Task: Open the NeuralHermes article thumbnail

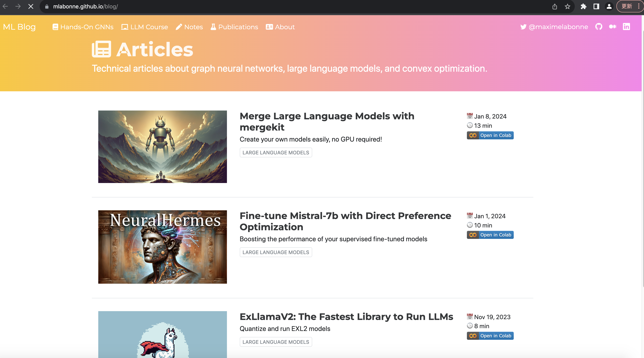Action: tap(163, 247)
